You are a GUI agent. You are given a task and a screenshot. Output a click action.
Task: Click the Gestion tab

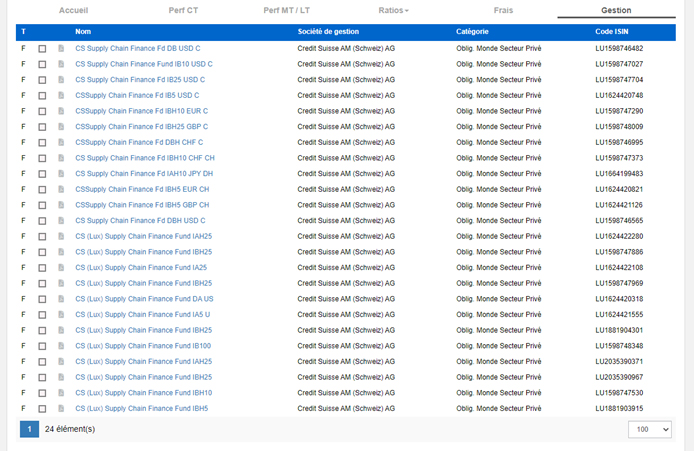pos(616,10)
